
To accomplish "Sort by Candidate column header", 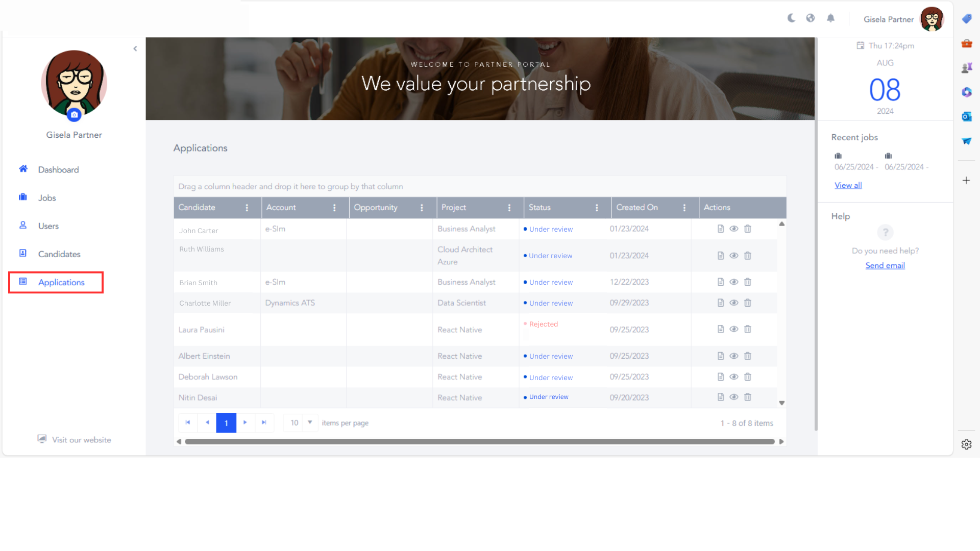I will click(197, 207).
